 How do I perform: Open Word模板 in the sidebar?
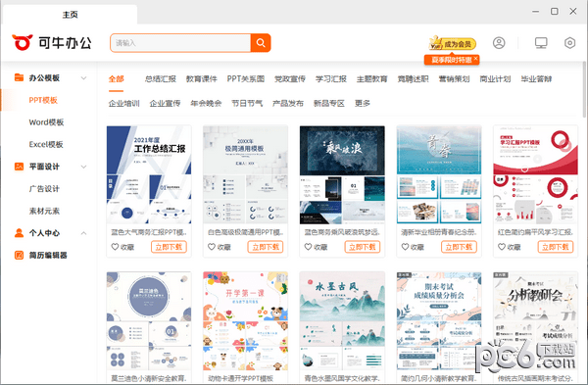[x=46, y=122]
